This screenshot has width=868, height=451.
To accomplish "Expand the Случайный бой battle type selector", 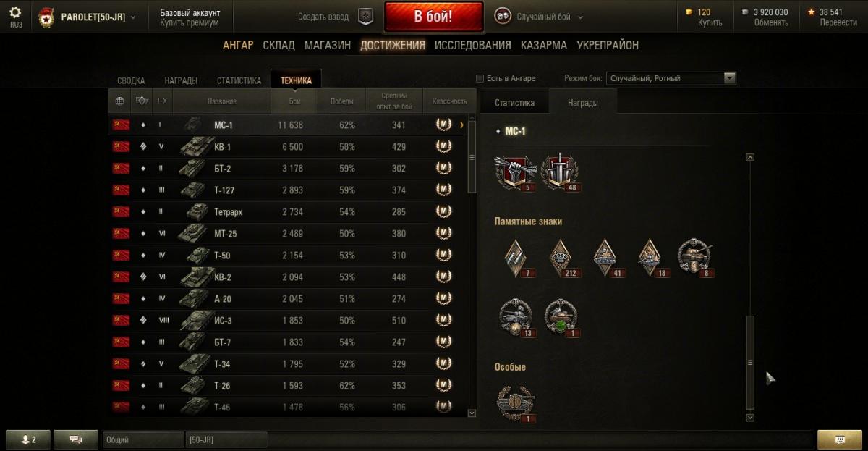I will [x=540, y=17].
